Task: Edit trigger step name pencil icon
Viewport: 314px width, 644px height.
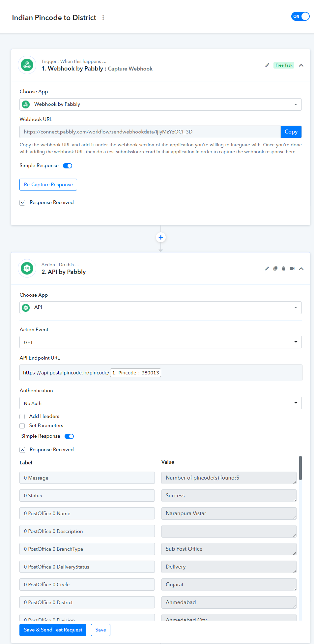Action: coord(267,65)
